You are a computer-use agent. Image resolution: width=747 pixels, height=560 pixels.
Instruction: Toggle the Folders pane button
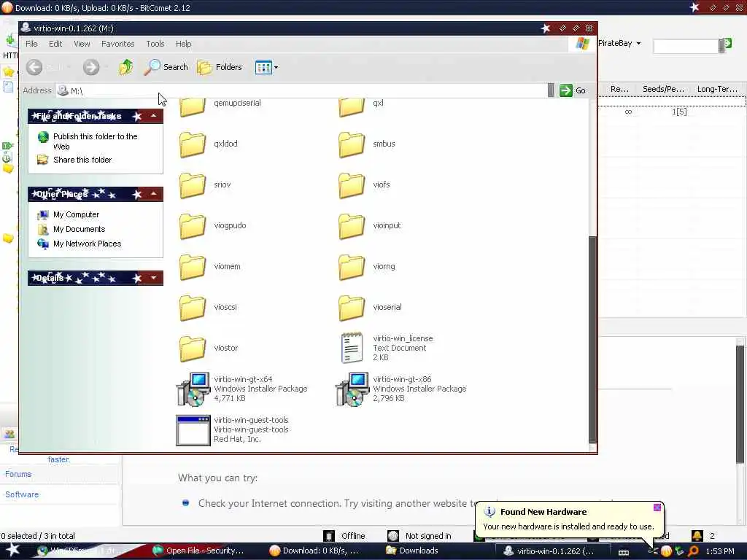click(220, 67)
